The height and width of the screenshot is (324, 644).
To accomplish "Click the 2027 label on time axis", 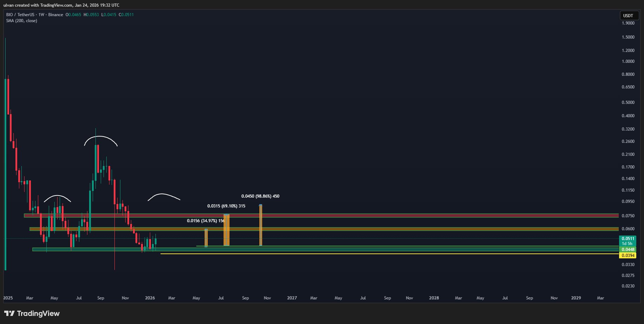I will 292,298.
